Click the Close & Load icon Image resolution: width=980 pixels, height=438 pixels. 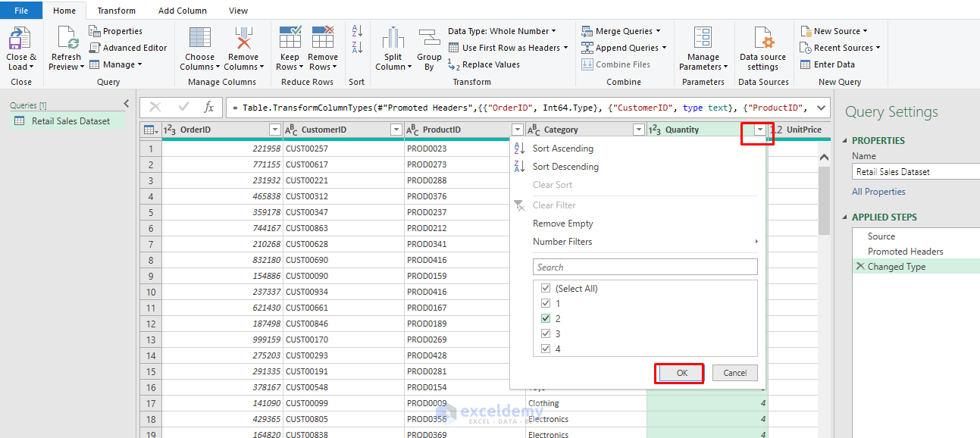point(19,39)
